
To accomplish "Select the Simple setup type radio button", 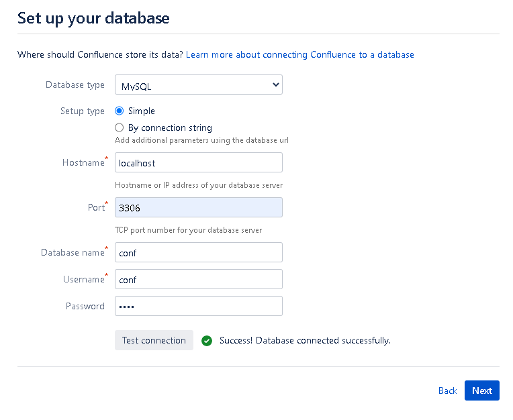I will pyautogui.click(x=120, y=111).
